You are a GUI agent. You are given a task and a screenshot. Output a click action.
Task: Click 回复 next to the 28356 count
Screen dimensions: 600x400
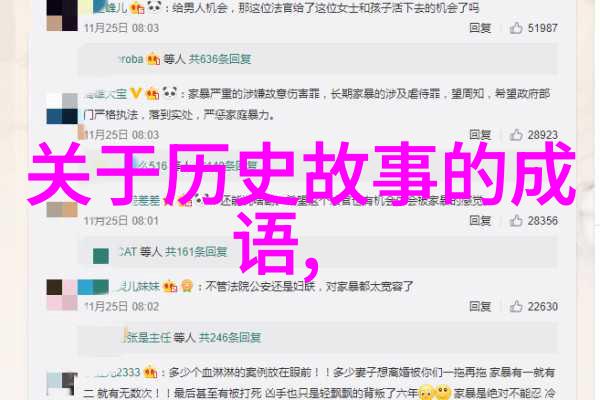[x=480, y=220]
